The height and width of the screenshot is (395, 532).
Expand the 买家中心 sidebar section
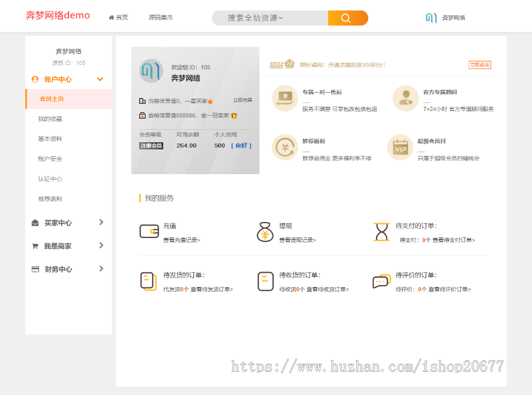[68, 223]
